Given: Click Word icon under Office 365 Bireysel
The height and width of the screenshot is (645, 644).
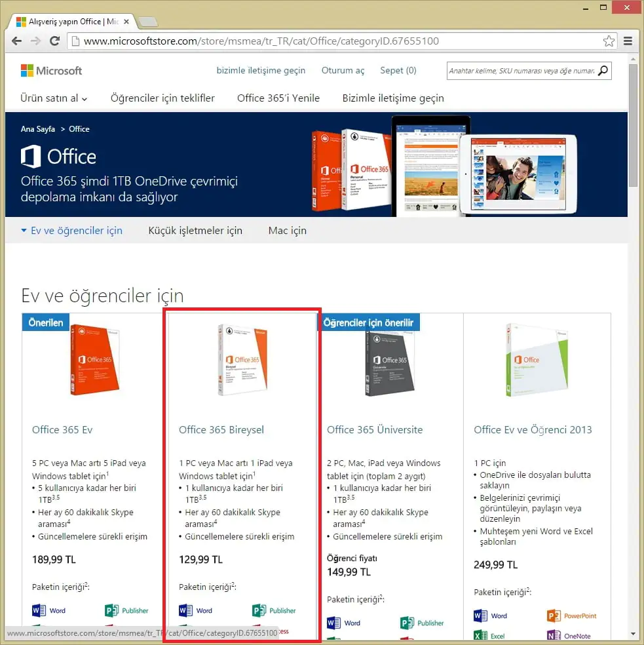Looking at the screenshot, I should (186, 610).
